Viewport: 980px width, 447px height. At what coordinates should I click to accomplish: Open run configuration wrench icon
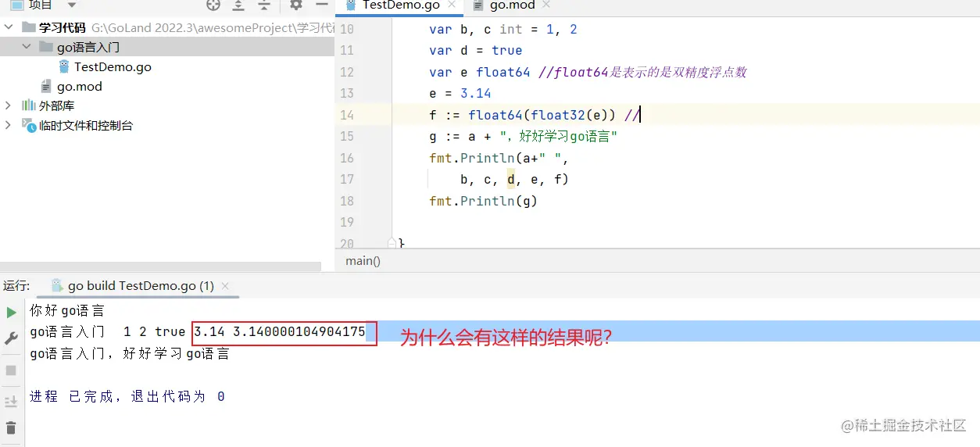(11, 338)
